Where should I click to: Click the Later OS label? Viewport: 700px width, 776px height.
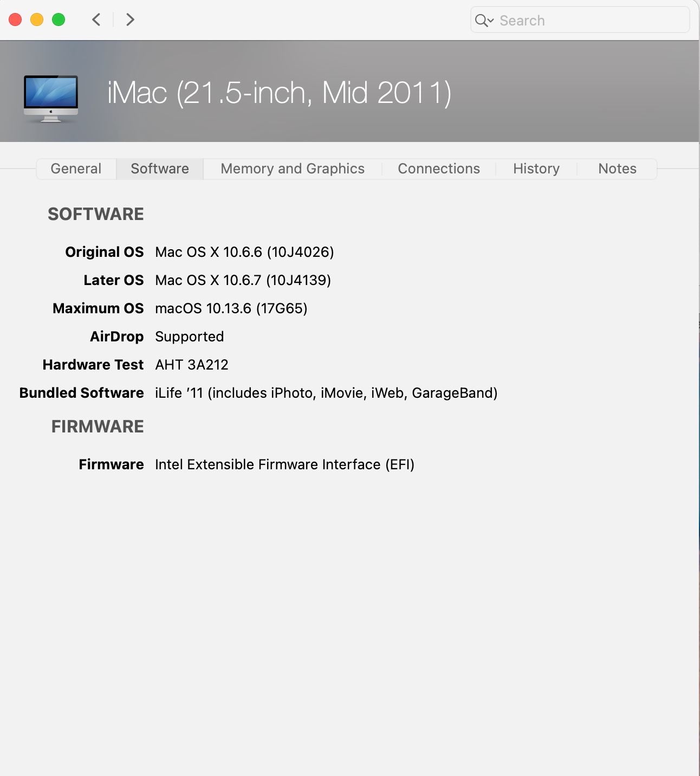pyautogui.click(x=114, y=280)
